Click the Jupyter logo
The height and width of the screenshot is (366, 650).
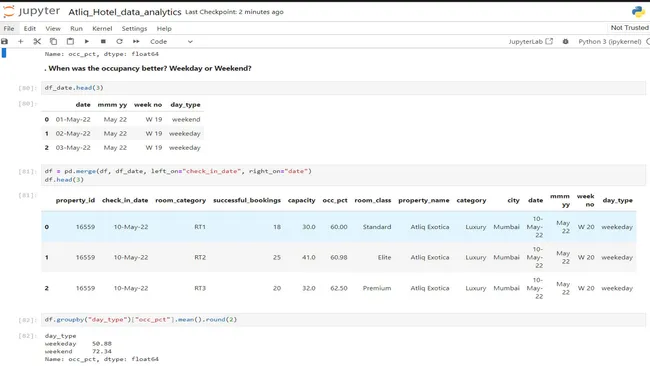(x=32, y=12)
